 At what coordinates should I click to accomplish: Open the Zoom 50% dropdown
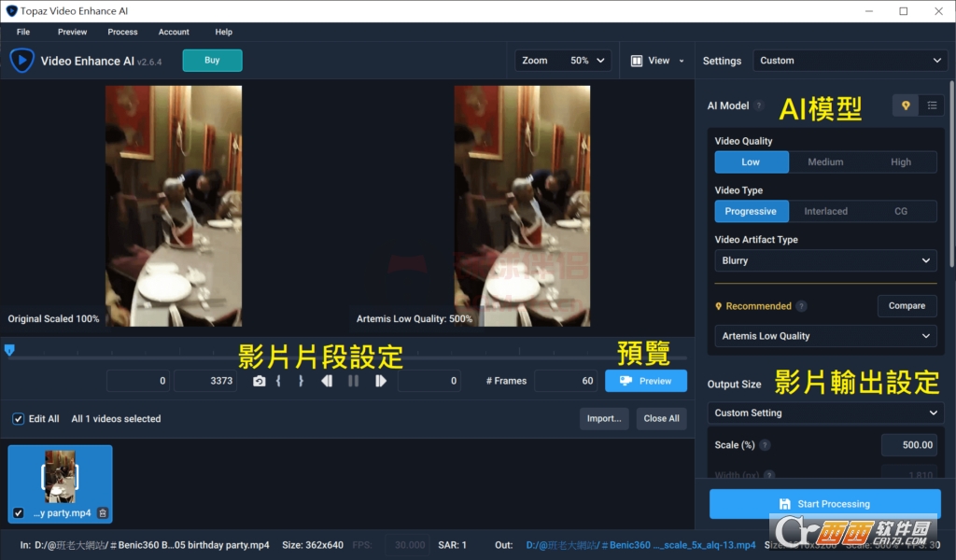coord(563,61)
